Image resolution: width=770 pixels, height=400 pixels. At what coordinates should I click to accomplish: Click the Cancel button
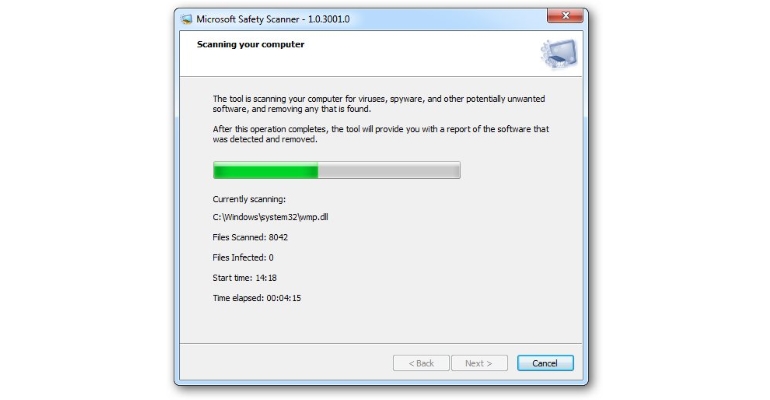point(545,363)
